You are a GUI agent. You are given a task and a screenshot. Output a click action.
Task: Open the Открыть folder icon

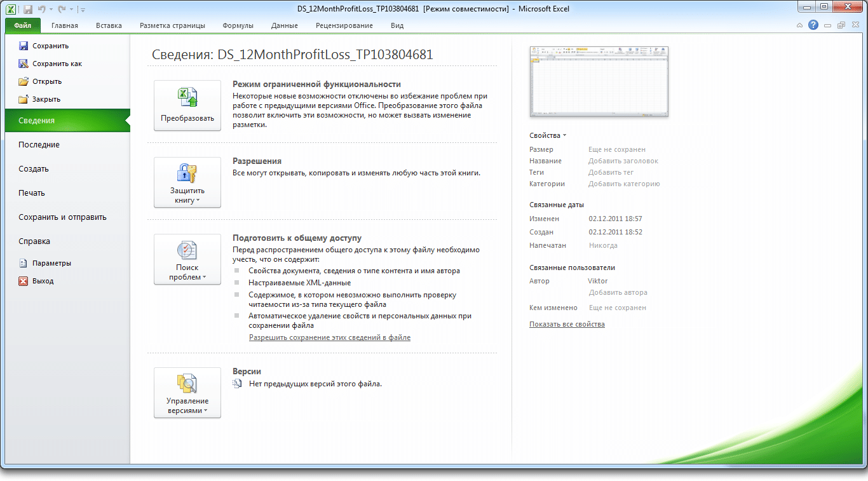[24, 81]
